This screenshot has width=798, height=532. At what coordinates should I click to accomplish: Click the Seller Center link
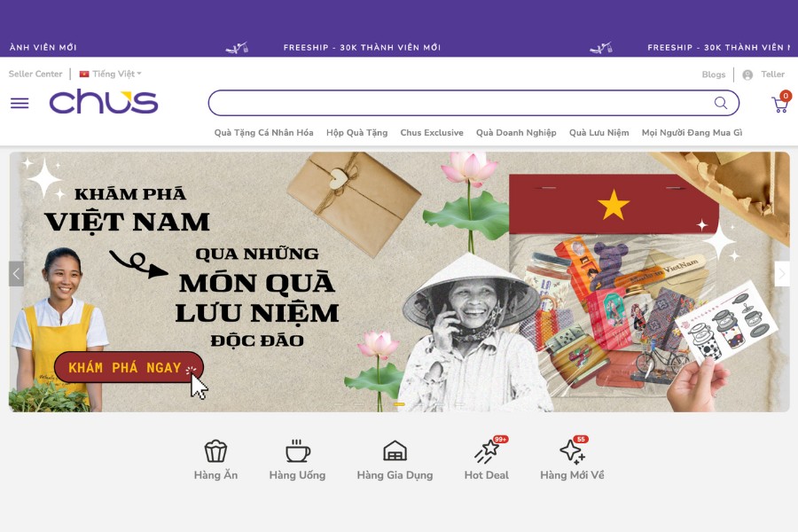[x=35, y=74]
